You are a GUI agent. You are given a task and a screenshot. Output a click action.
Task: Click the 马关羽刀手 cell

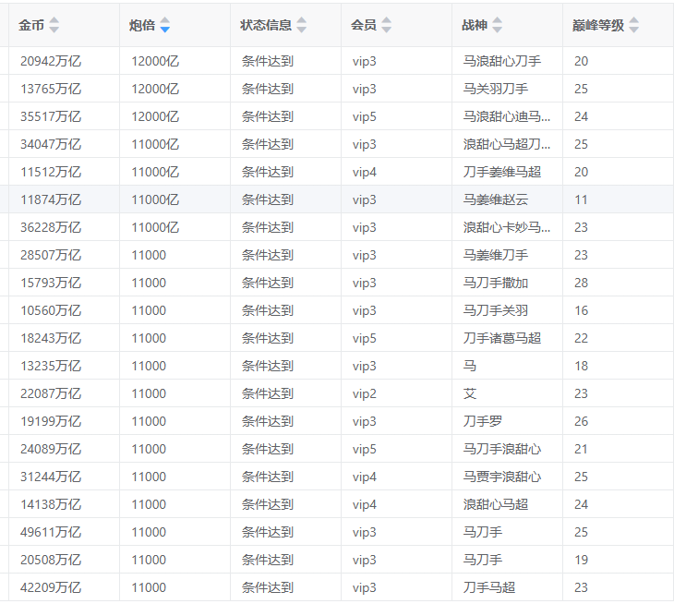496,89
